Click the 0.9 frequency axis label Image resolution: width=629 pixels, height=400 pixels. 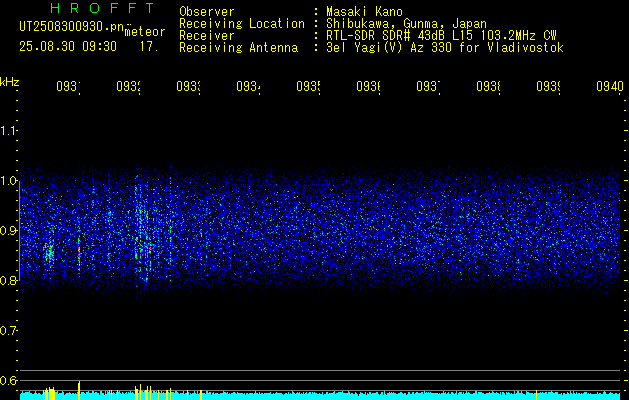[x=8, y=231]
